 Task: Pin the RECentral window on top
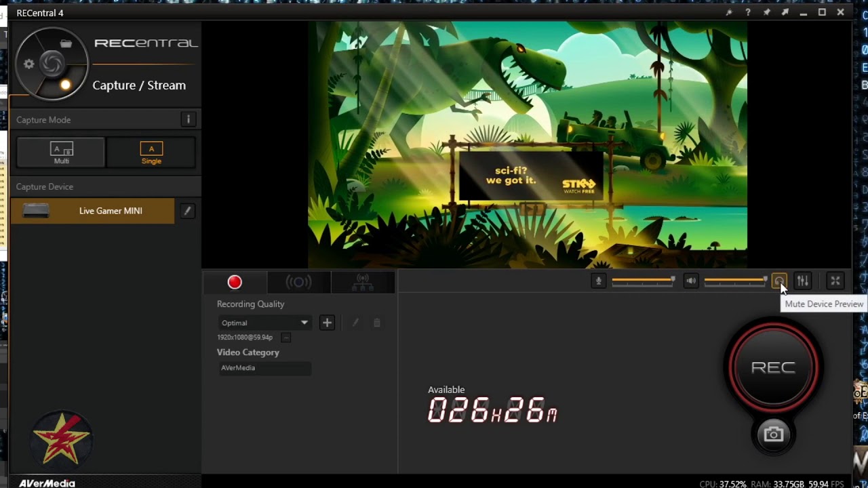767,12
